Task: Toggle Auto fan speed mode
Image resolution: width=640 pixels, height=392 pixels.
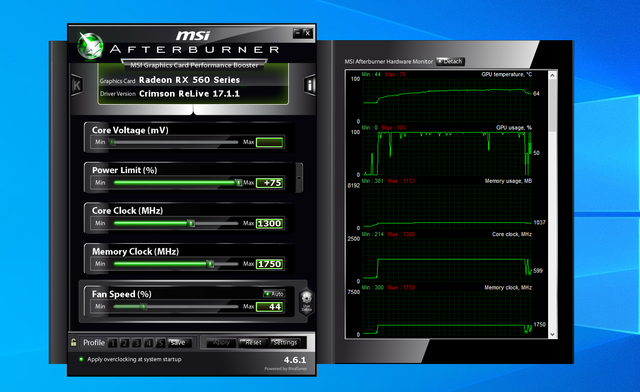Action: [274, 294]
